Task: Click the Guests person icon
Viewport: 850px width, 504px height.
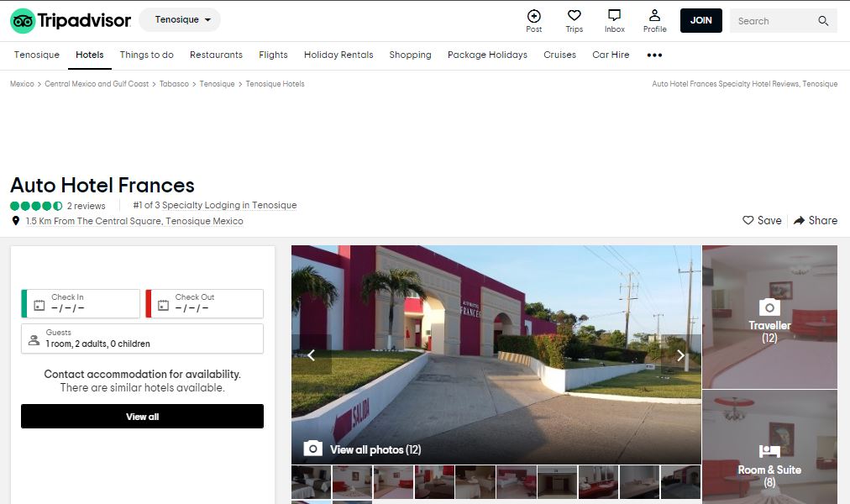Action: (34, 340)
